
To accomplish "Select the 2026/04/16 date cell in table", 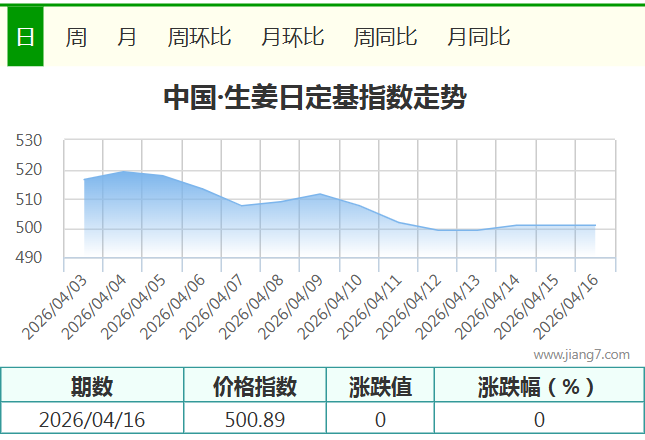I will 92,420.
